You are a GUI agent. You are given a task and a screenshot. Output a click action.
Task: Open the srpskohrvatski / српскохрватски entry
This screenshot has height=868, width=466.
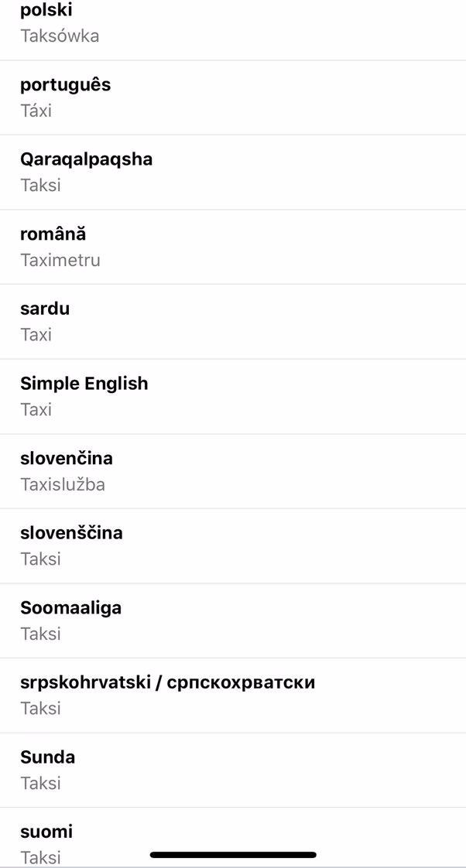pos(232,695)
